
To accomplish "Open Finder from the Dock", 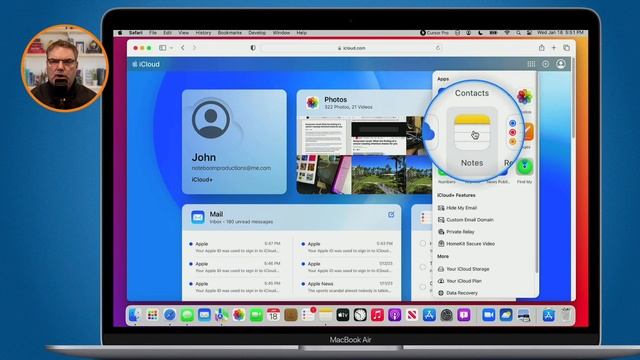I will coord(135,315).
